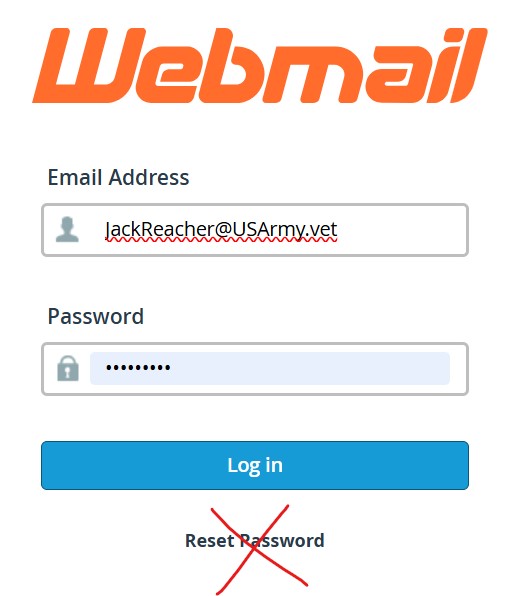The width and height of the screenshot is (526, 596).
Task: Focus the Password input field
Action: point(255,369)
